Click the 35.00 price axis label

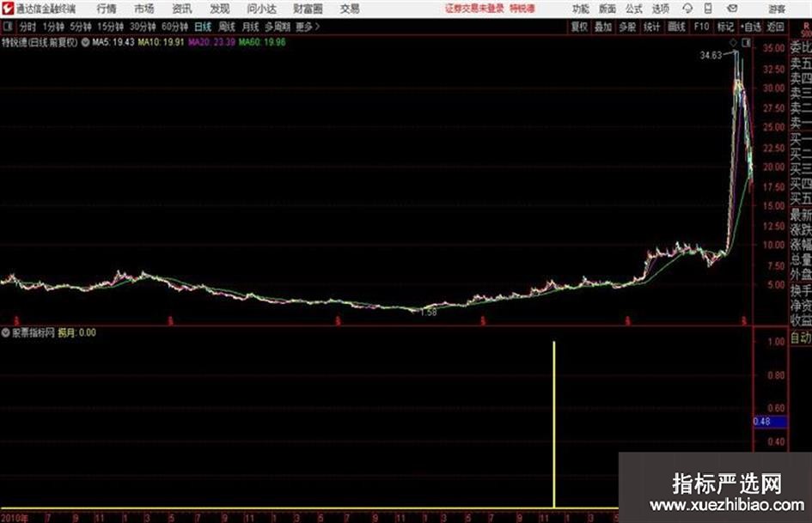pos(773,48)
